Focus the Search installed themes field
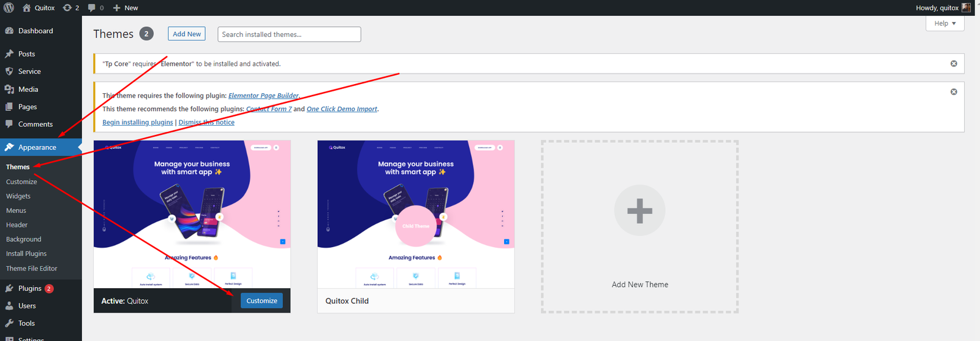 pyautogui.click(x=289, y=34)
